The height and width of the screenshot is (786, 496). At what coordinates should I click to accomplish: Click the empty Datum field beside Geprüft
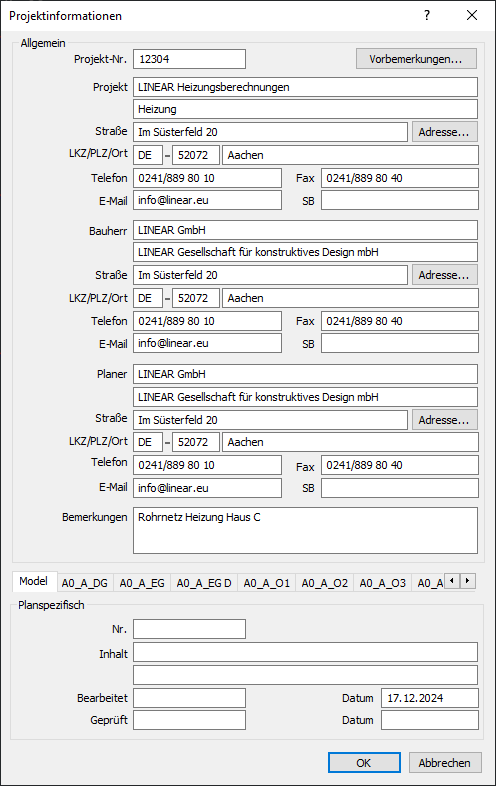pyautogui.click(x=430, y=720)
